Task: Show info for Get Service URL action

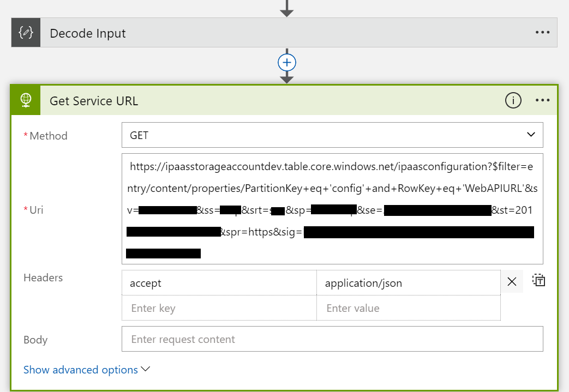Action: pyautogui.click(x=513, y=100)
